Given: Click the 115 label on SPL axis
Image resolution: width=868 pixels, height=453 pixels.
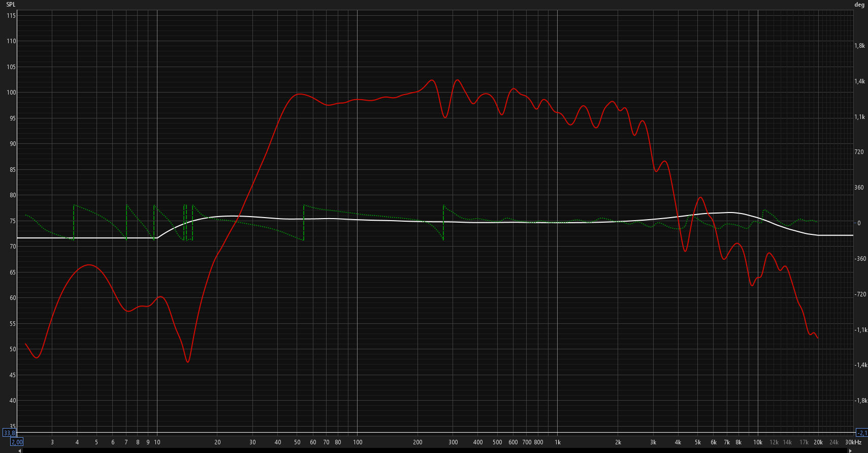Looking at the screenshot, I should [11, 16].
